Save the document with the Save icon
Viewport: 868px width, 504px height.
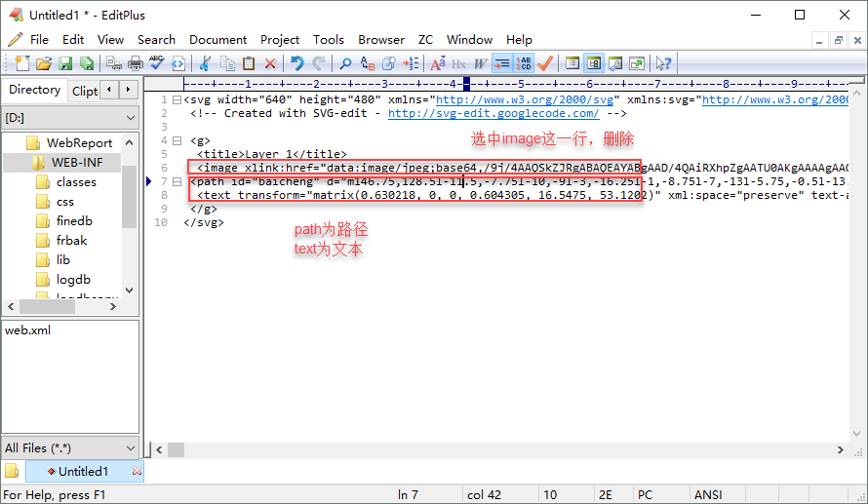pyautogui.click(x=65, y=63)
